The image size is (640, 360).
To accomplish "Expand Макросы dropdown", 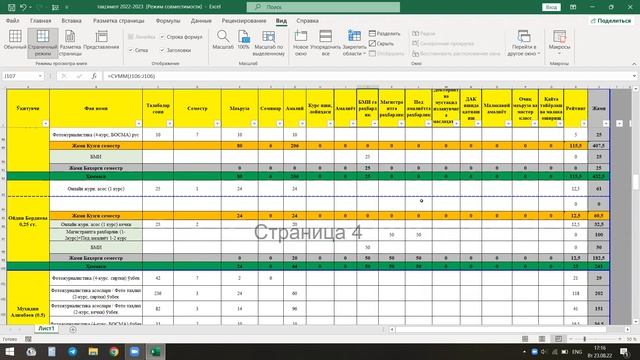I will [x=559, y=53].
